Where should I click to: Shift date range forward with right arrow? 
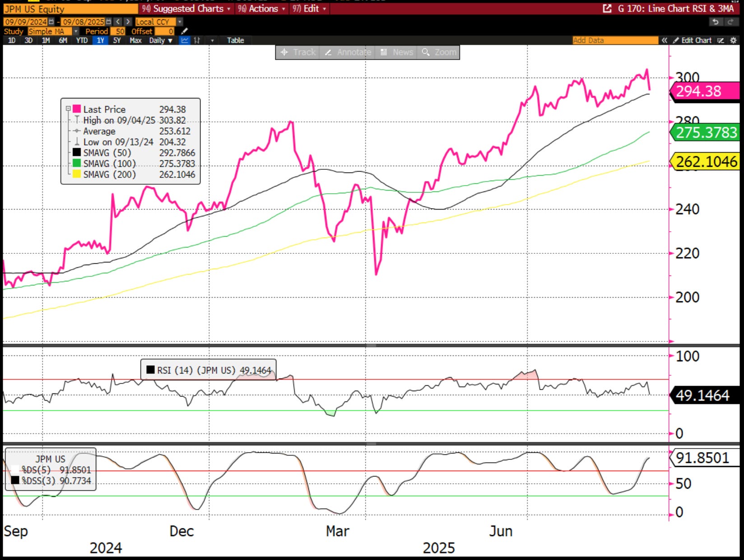pos(128,22)
